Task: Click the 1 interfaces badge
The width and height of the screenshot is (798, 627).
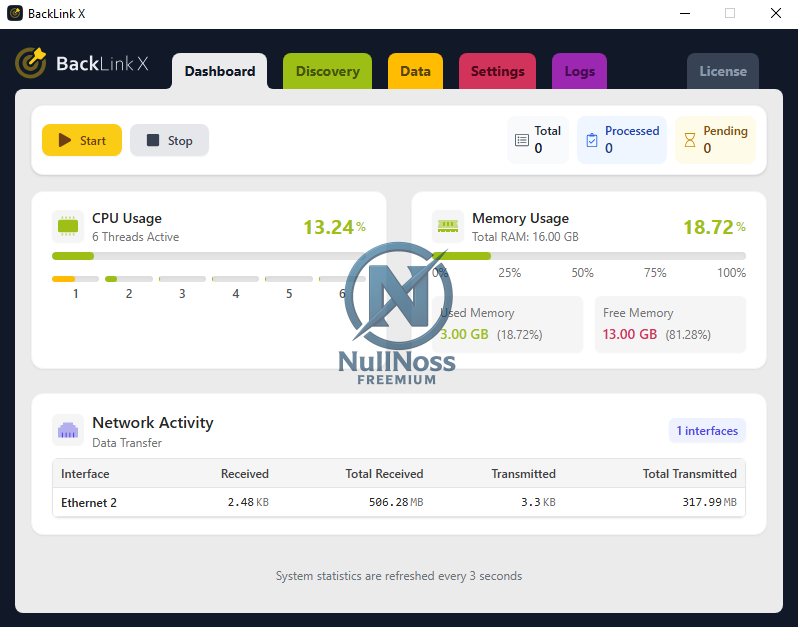Action: coord(707,431)
